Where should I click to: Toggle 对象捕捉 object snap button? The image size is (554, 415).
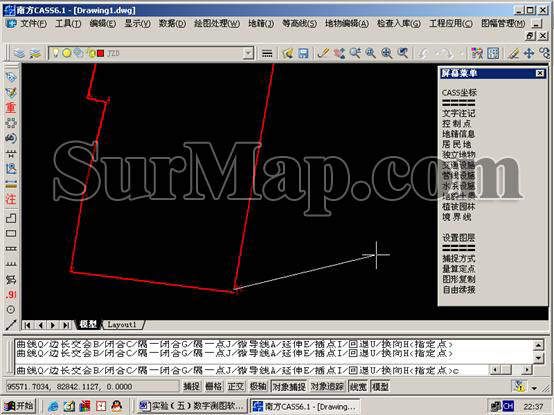tap(289, 387)
